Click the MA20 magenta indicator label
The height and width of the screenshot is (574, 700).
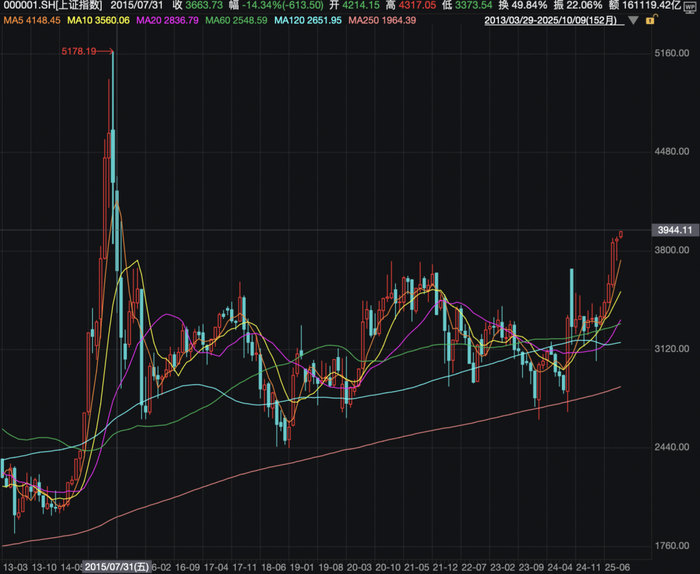[x=167, y=21]
